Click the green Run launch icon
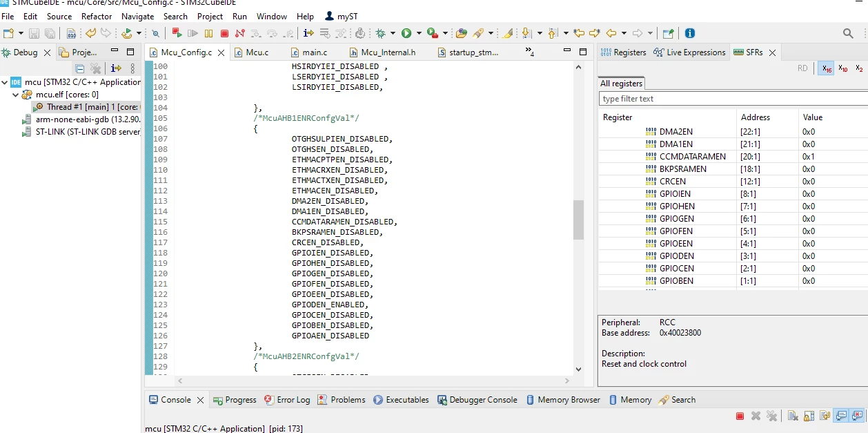 (x=406, y=33)
